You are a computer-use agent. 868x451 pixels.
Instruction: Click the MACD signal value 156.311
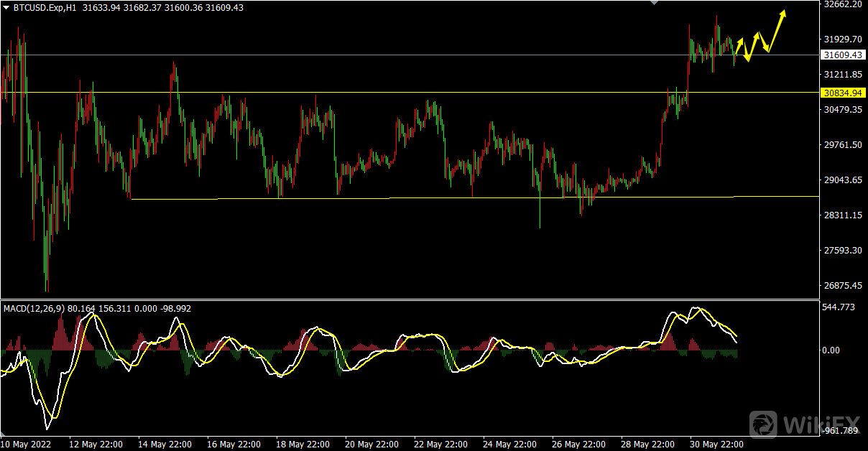click(114, 309)
